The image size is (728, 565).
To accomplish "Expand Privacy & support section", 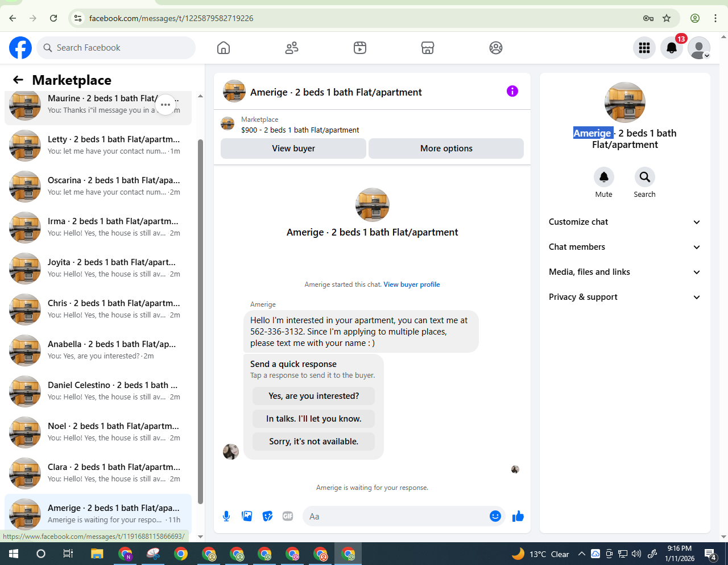I will click(x=625, y=297).
